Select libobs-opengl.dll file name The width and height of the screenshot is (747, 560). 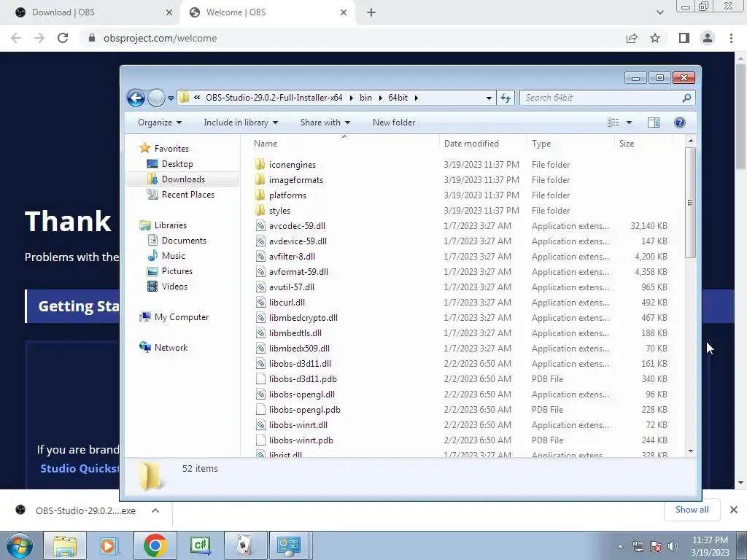pyautogui.click(x=301, y=394)
